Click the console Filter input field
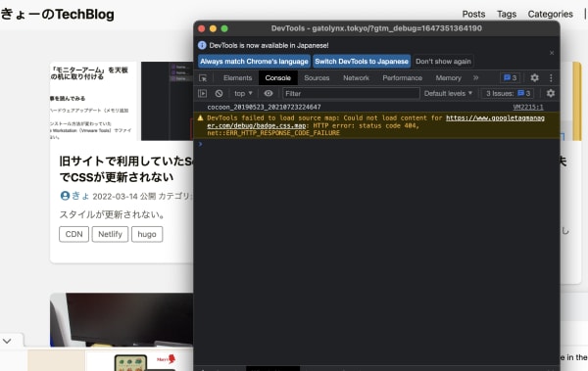The image size is (588, 371). (351, 93)
